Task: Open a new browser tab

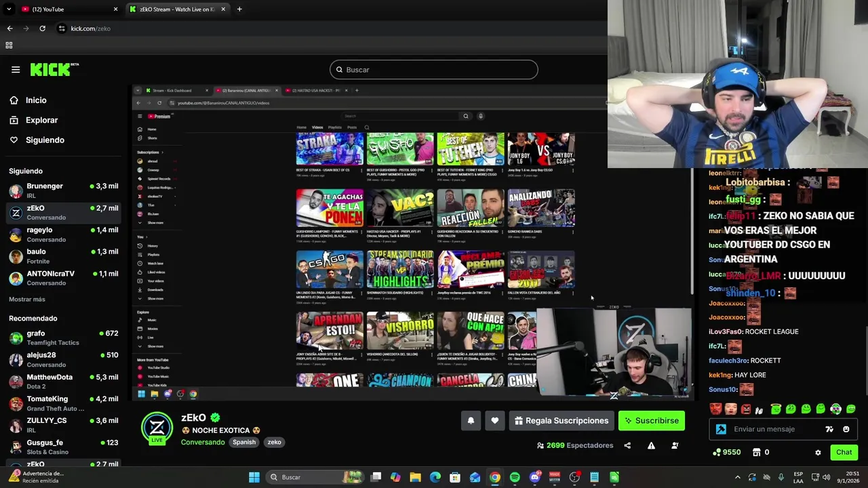Action: point(239,9)
